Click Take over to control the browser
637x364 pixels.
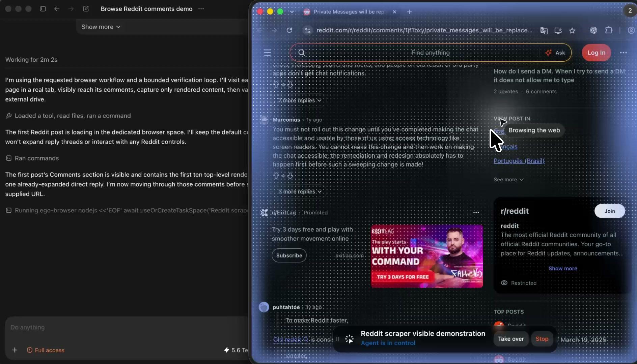[x=511, y=339]
